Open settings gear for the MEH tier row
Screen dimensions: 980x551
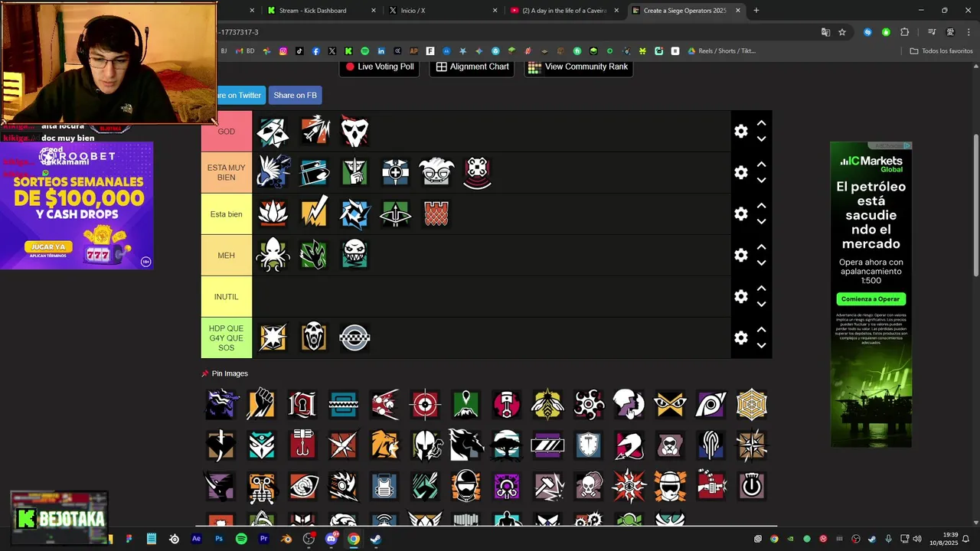pyautogui.click(x=740, y=255)
